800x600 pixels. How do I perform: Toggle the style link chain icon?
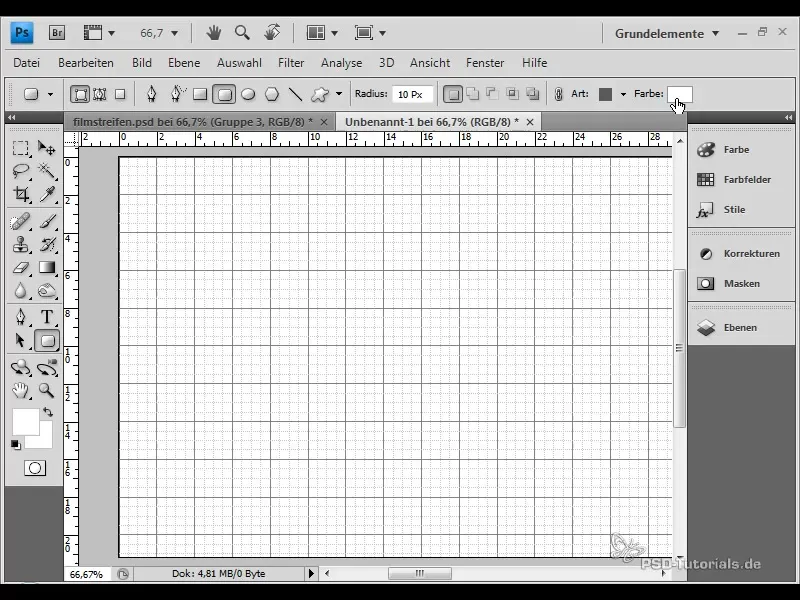coord(558,94)
